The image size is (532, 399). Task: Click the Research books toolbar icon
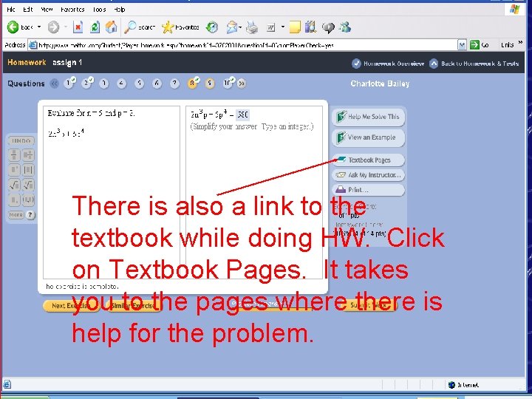310,27
